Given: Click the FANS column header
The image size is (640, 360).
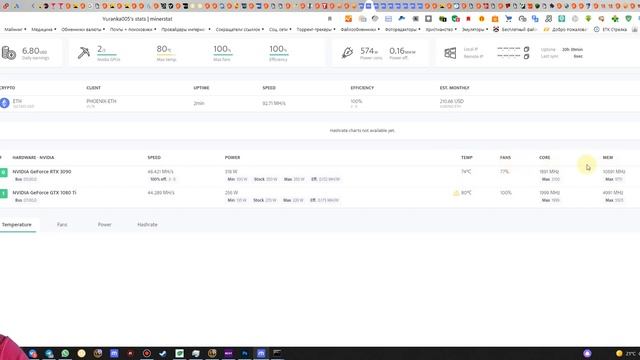Looking at the screenshot, I should click(x=505, y=157).
